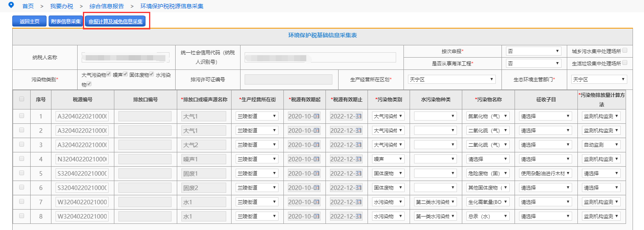Open 综合信息报告 in the breadcrumb

pyautogui.click(x=107, y=6)
